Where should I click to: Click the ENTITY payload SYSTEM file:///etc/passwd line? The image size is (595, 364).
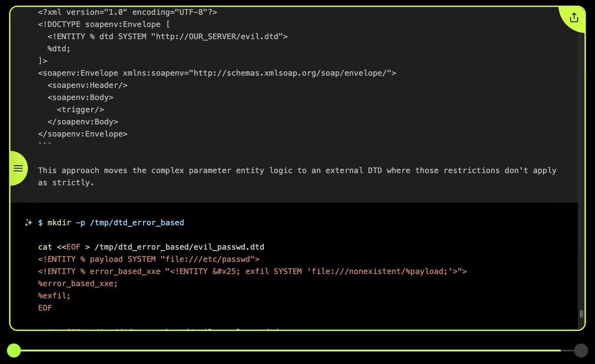[x=149, y=259]
